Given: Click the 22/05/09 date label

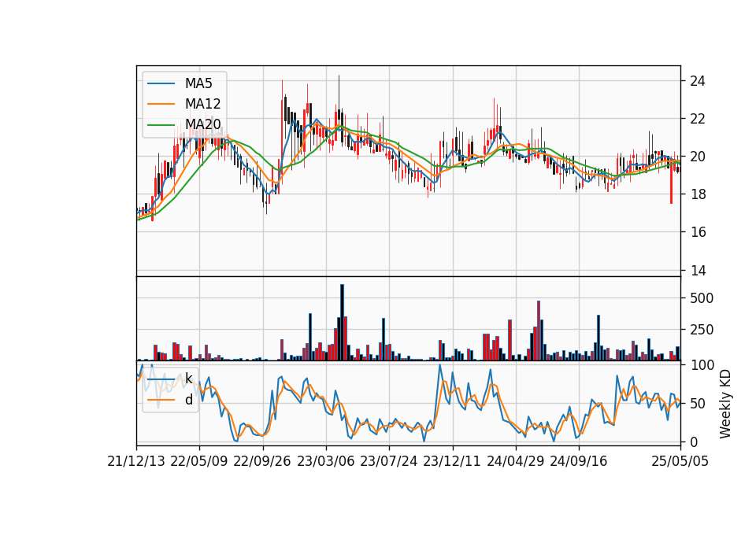Looking at the screenshot, I should point(199,461).
